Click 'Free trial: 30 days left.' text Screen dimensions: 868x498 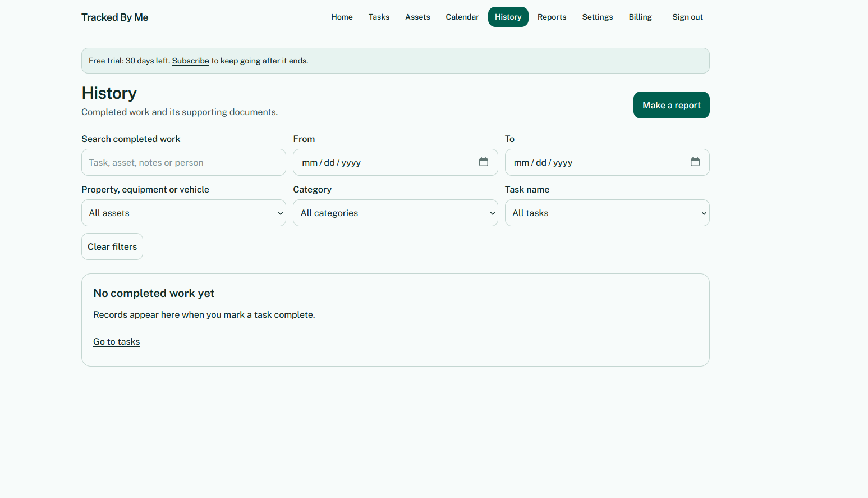tap(130, 61)
